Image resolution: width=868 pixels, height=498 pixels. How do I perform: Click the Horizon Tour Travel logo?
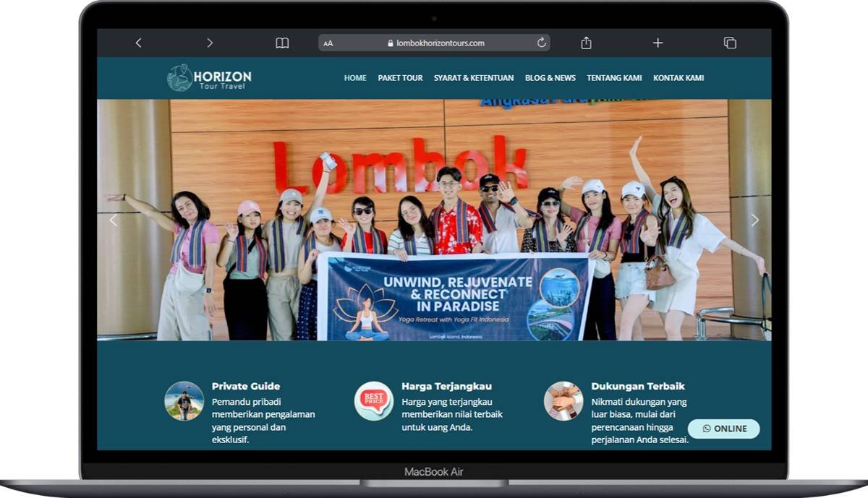(209, 78)
